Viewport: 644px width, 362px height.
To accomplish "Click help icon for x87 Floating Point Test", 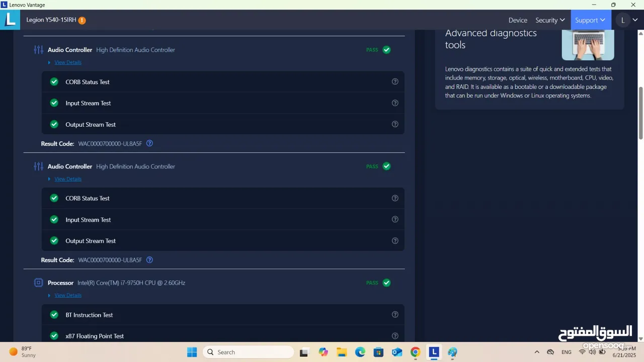I will tap(395, 336).
